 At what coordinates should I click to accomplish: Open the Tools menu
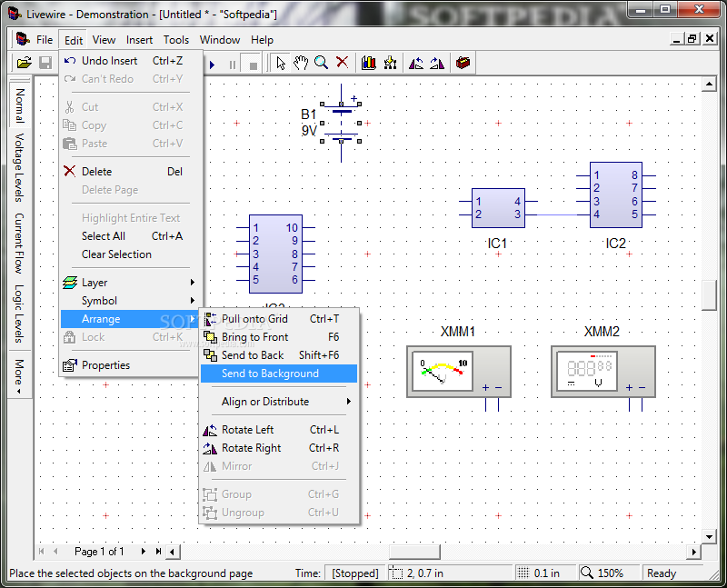pyautogui.click(x=176, y=40)
